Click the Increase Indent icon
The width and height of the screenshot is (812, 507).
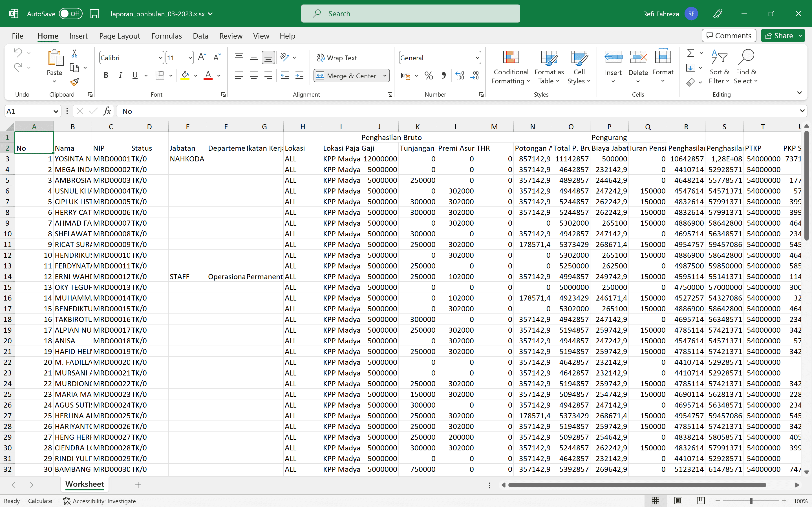299,75
